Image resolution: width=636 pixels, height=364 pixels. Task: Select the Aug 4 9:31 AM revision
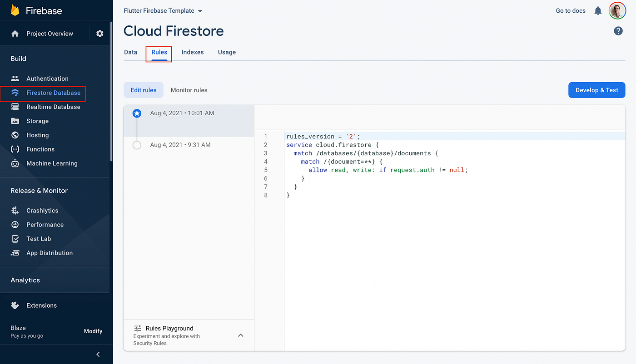182,144
